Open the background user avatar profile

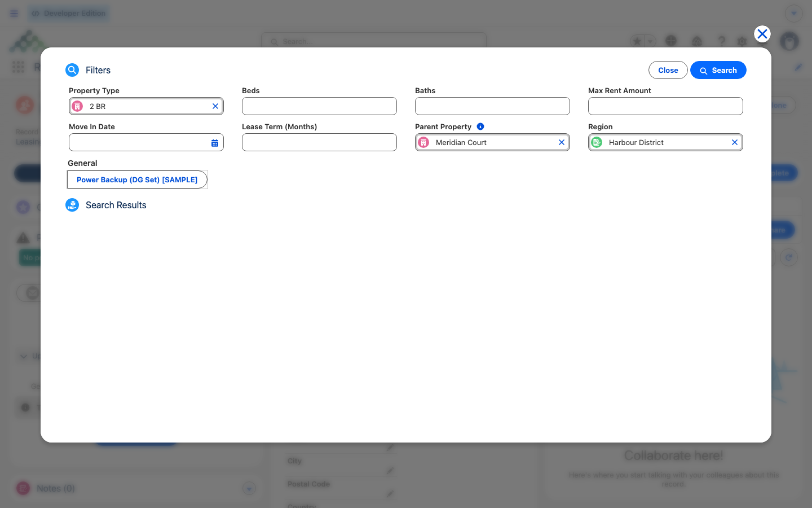point(789,41)
